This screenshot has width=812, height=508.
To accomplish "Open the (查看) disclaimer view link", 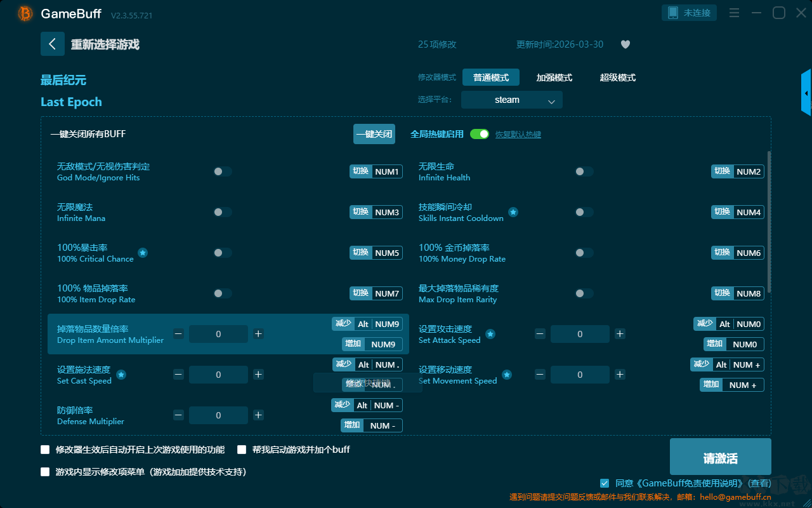I will pos(758,483).
